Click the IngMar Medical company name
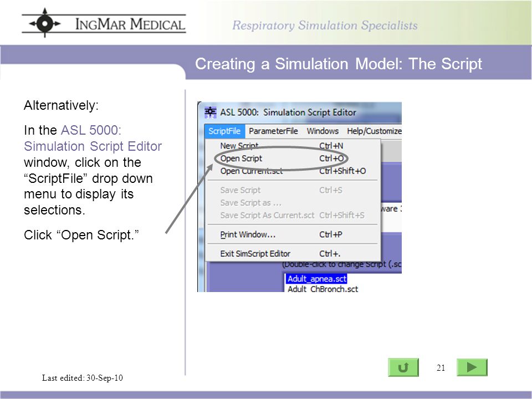Image resolution: width=532 pixels, height=399 pixels. point(130,24)
